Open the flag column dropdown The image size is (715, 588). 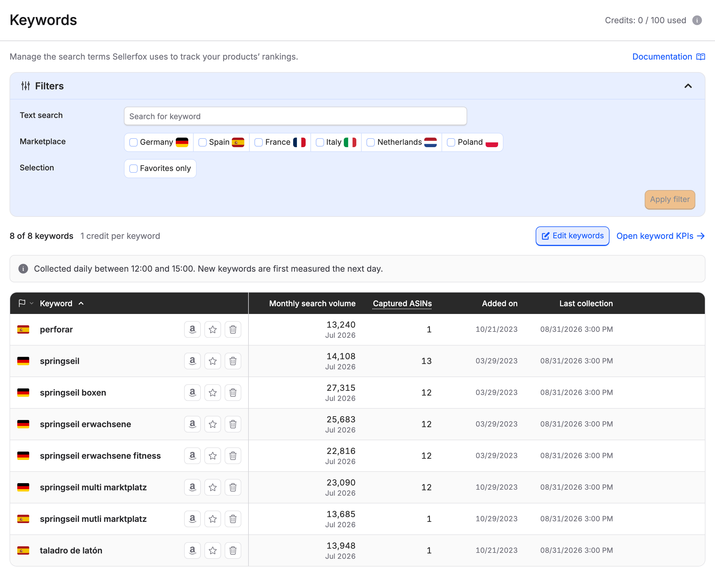26,303
